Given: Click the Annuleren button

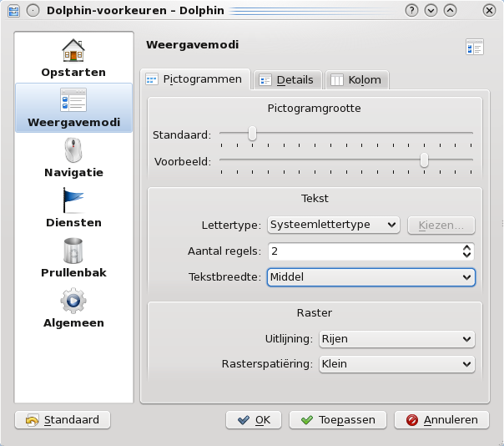Looking at the screenshot, I should pos(441,420).
